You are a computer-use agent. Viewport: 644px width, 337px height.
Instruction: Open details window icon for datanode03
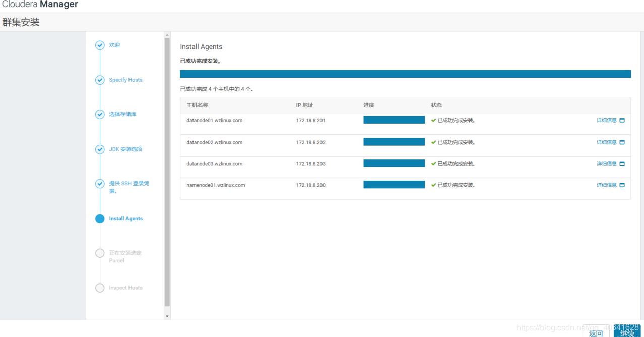tap(622, 164)
